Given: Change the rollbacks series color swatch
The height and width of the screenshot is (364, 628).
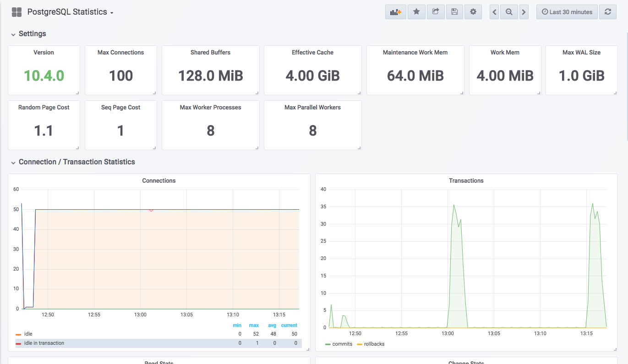Looking at the screenshot, I should [360, 344].
